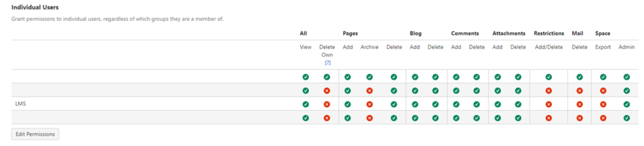Click LMS row red Pages Archive icon
The image size is (644, 146).
(x=369, y=104)
